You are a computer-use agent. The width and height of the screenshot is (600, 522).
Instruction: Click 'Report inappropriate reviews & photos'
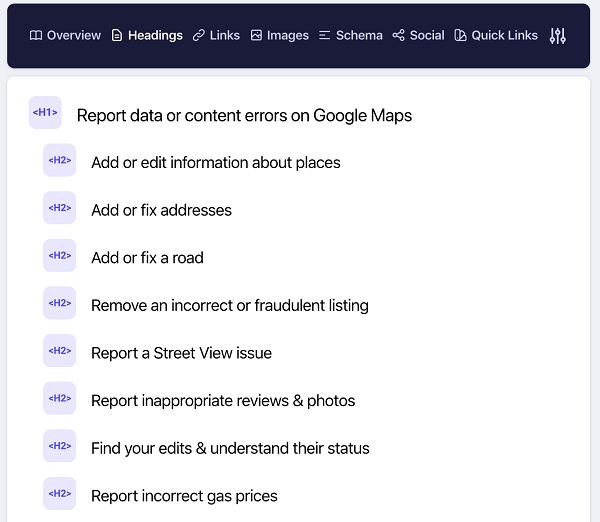[223, 401]
